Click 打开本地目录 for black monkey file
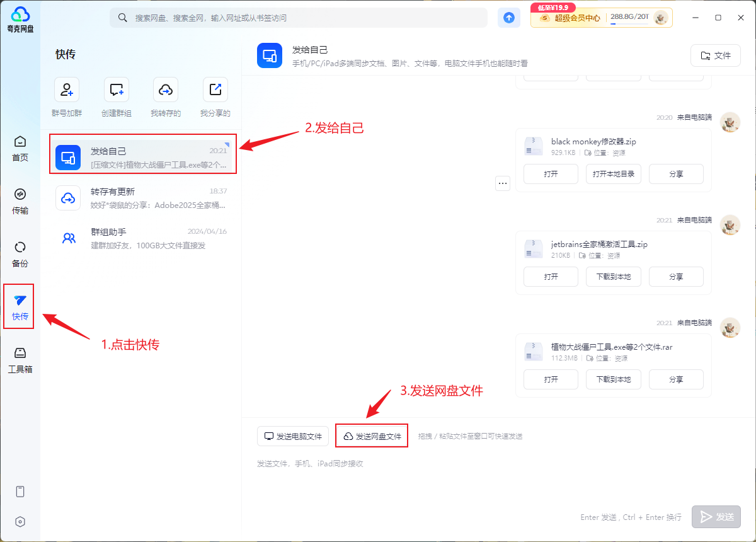This screenshot has width=756, height=542. pos(614,174)
